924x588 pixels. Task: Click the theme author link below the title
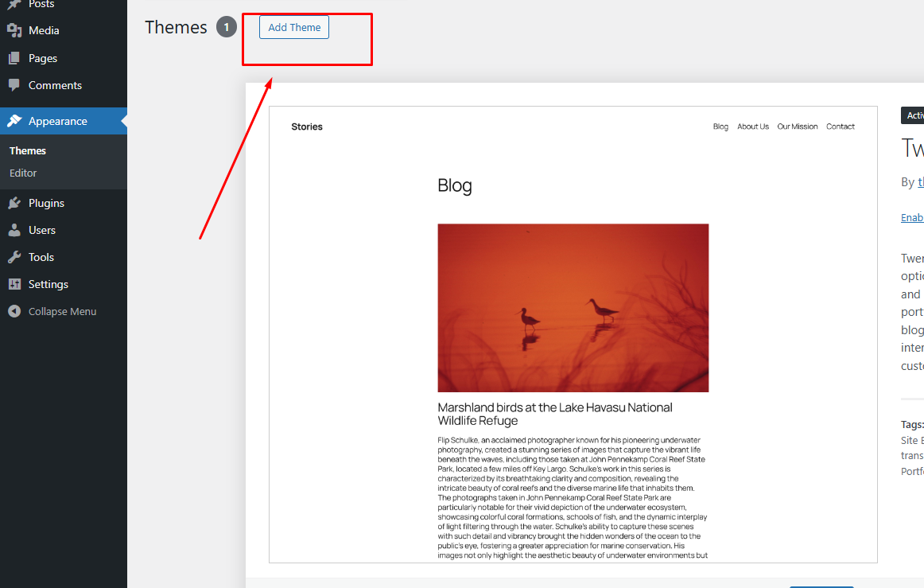tap(919, 181)
